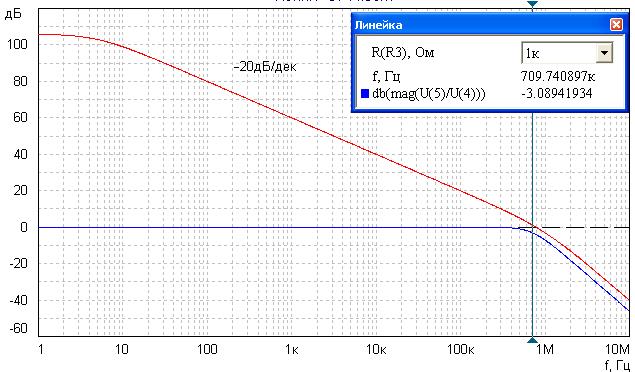Select the top cursor marker triangle
Screen dimensions: 635x372
click(x=533, y=4)
